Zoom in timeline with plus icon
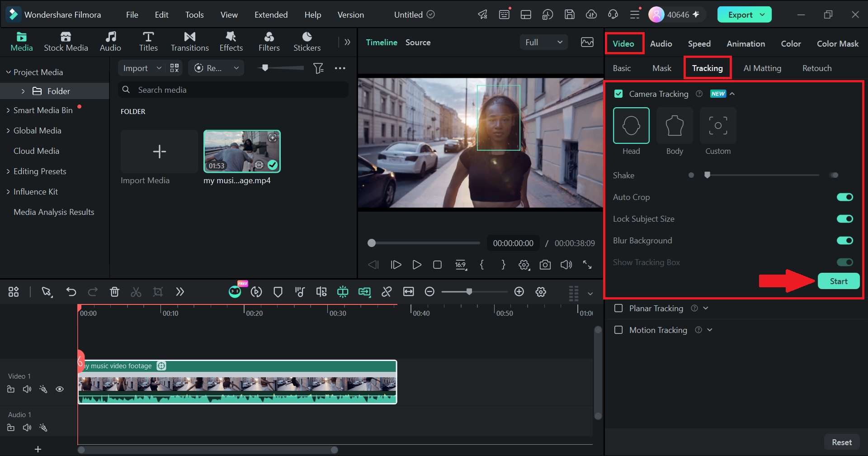 click(519, 292)
